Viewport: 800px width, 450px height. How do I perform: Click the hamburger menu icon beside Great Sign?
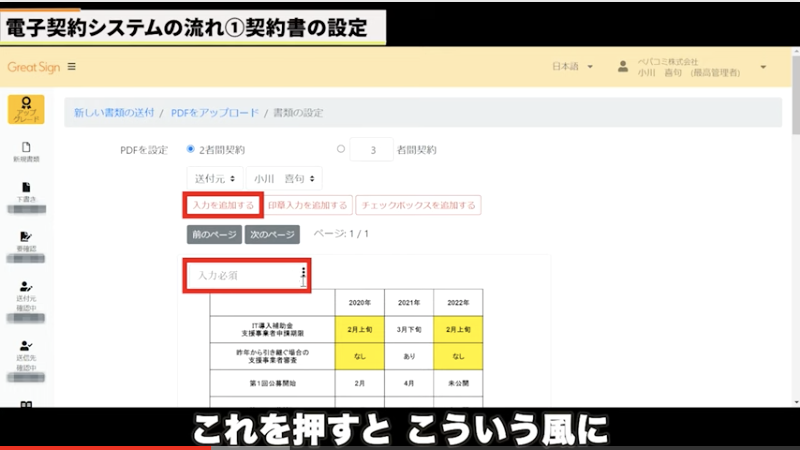(x=71, y=67)
